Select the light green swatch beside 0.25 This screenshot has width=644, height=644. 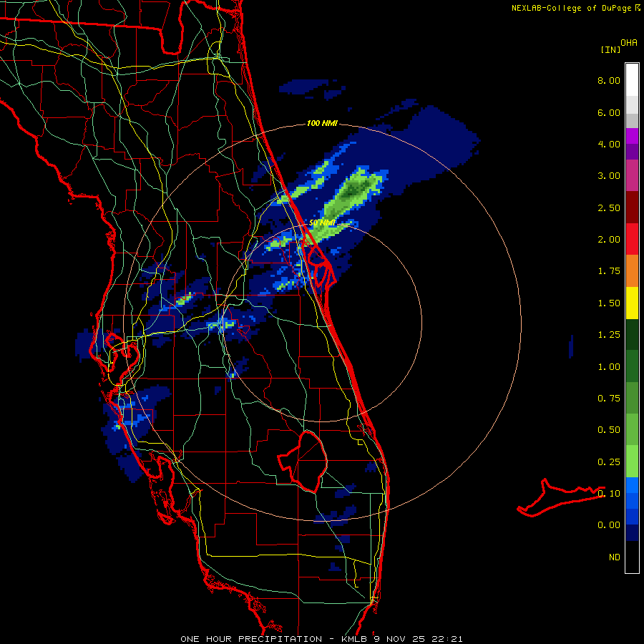coord(632,462)
